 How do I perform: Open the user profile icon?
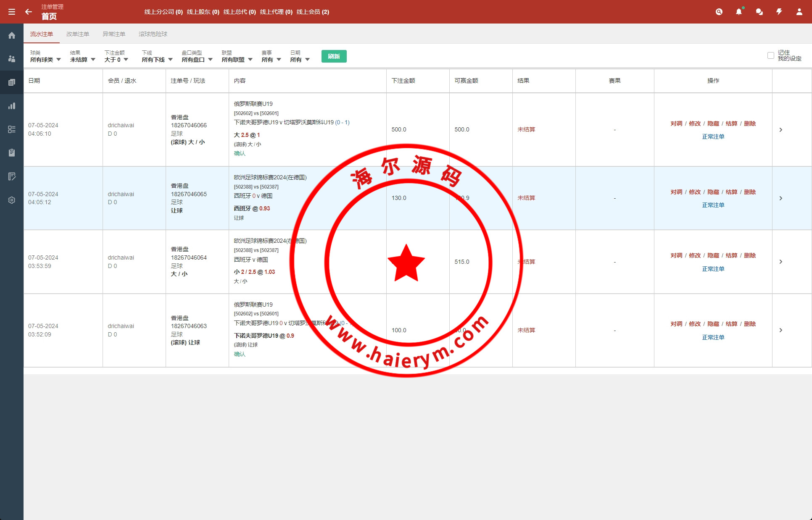[x=799, y=12]
